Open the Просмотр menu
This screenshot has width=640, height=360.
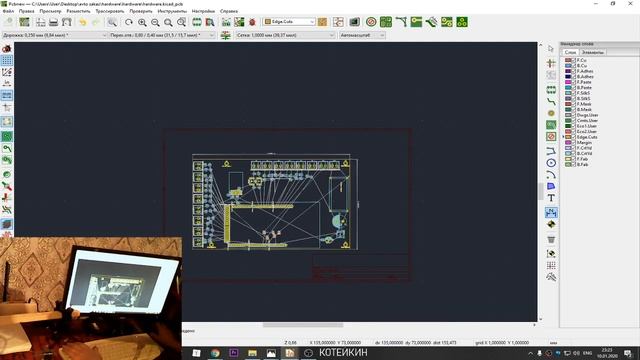point(50,11)
